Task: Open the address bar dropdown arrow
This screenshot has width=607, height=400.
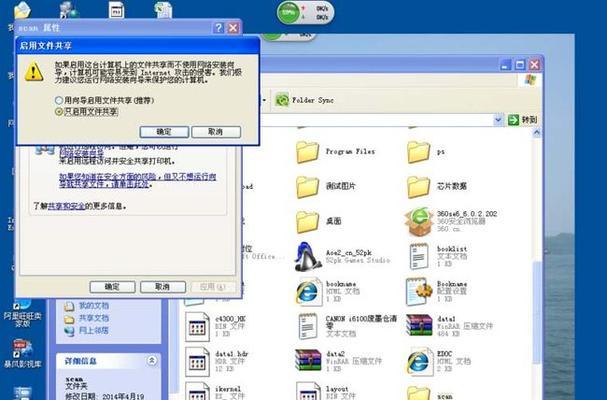Action: coord(498,120)
